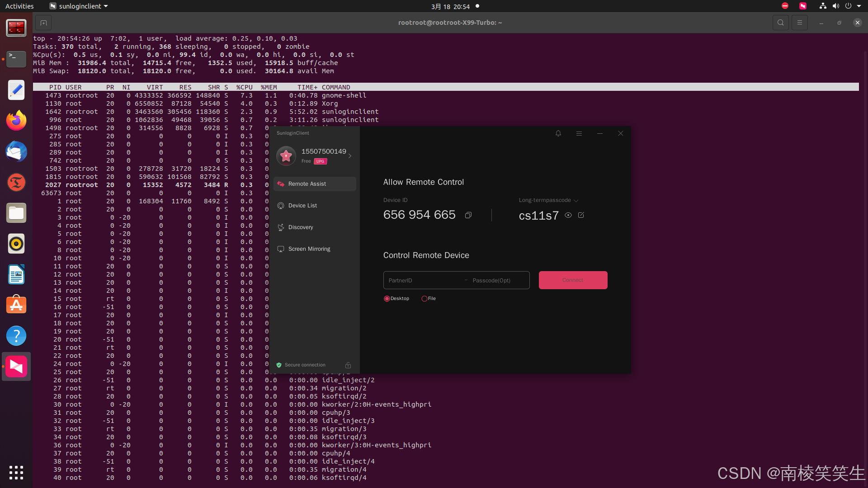
Task: Open Sunlogin notifications bell
Action: [558, 133]
